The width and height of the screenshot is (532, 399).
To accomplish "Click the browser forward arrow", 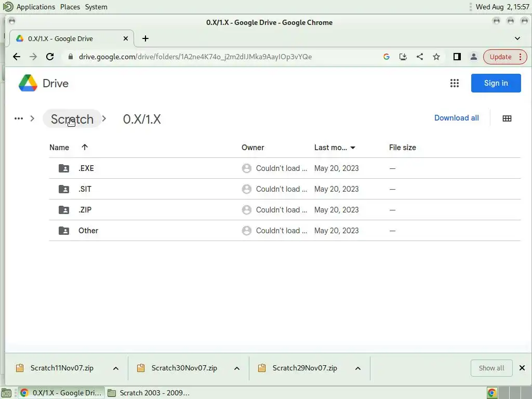I will click(33, 57).
